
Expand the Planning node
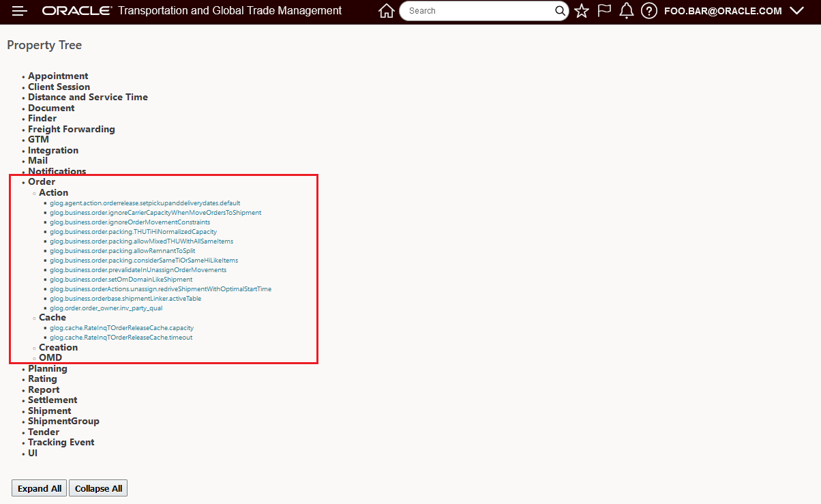click(48, 368)
